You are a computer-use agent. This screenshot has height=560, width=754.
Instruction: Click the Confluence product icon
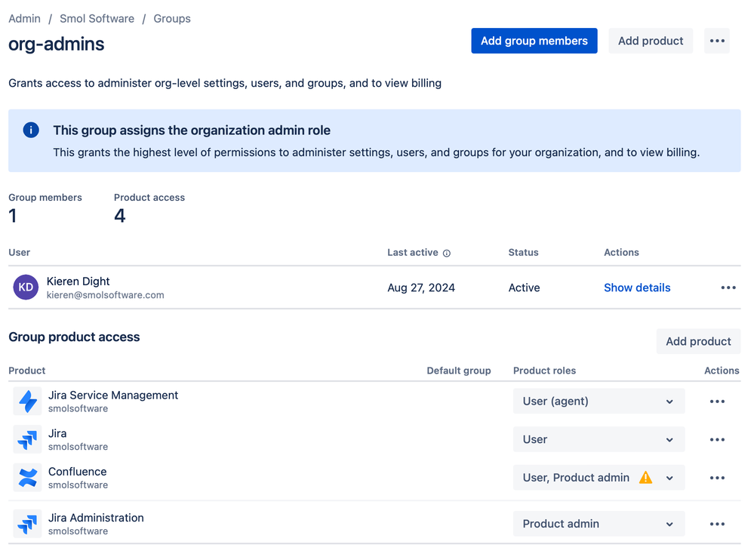point(27,478)
